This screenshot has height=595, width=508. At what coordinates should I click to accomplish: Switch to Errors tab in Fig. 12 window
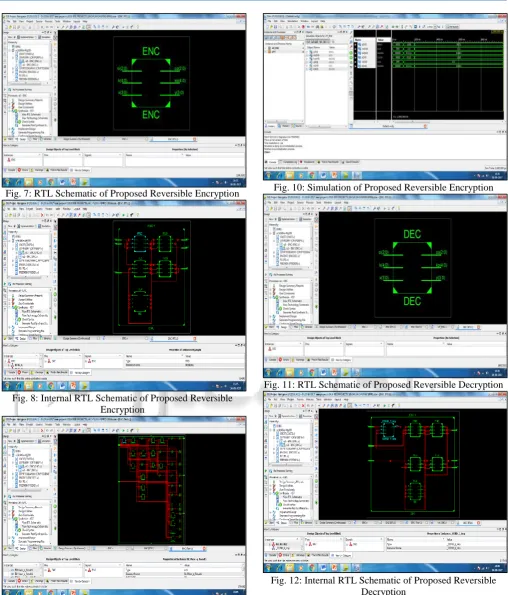(286, 555)
